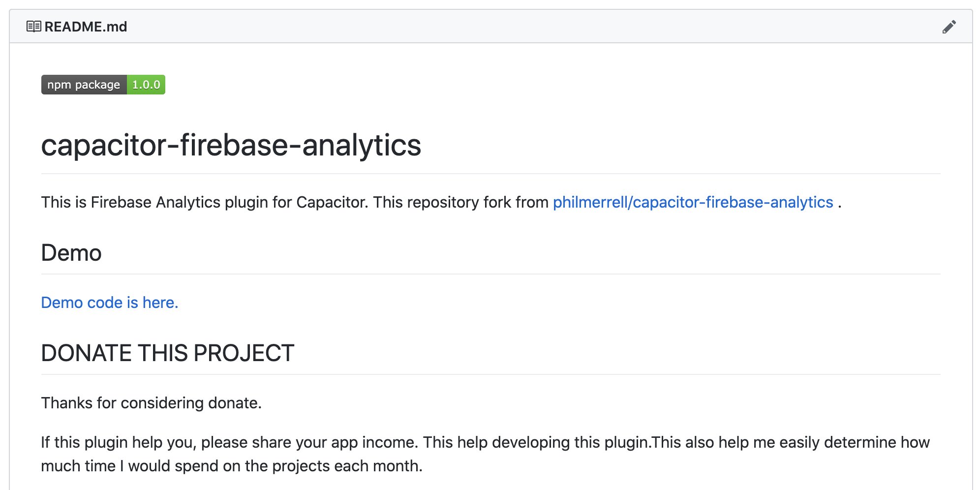980x490 pixels.
Task: Click the green 1.0.0 version badge
Action: point(146,85)
